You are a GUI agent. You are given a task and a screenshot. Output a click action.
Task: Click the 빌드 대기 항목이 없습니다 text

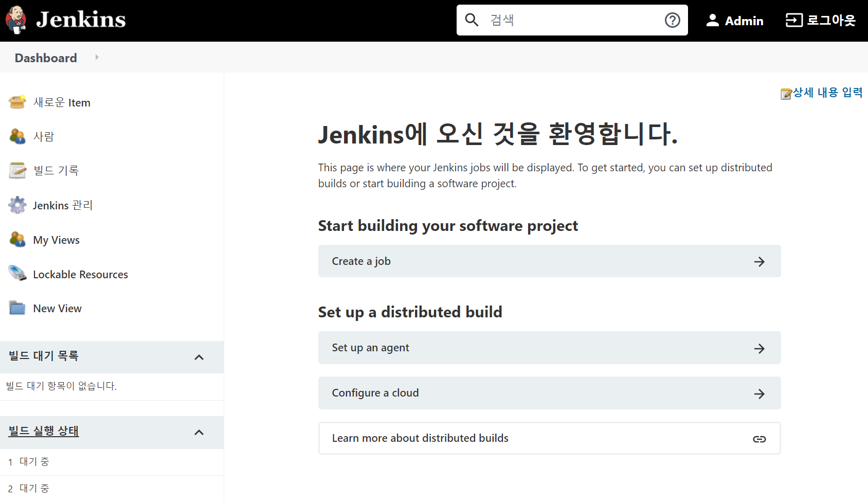[x=61, y=386]
